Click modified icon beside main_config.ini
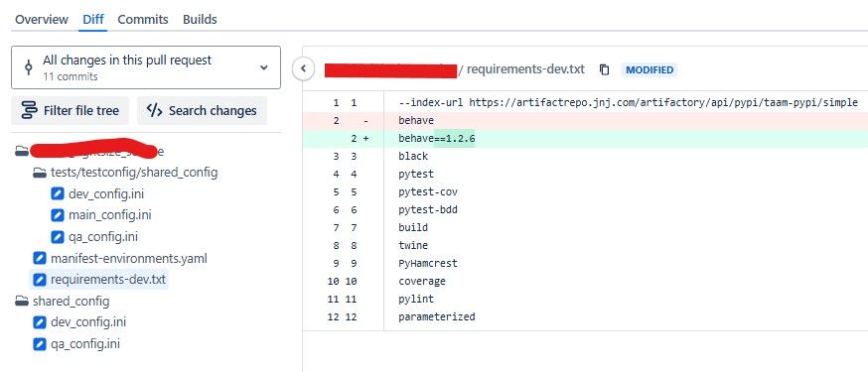This screenshot has width=868, height=372. click(x=58, y=215)
